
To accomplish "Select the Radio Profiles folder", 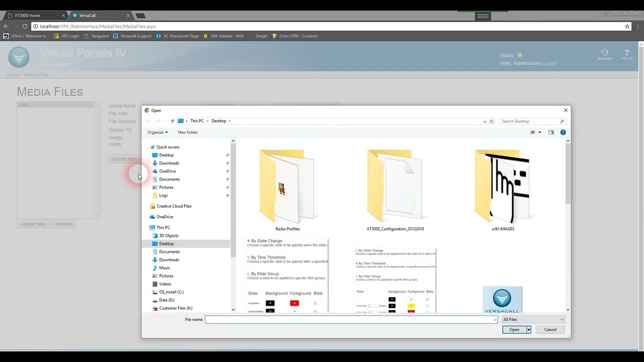I will (287, 190).
